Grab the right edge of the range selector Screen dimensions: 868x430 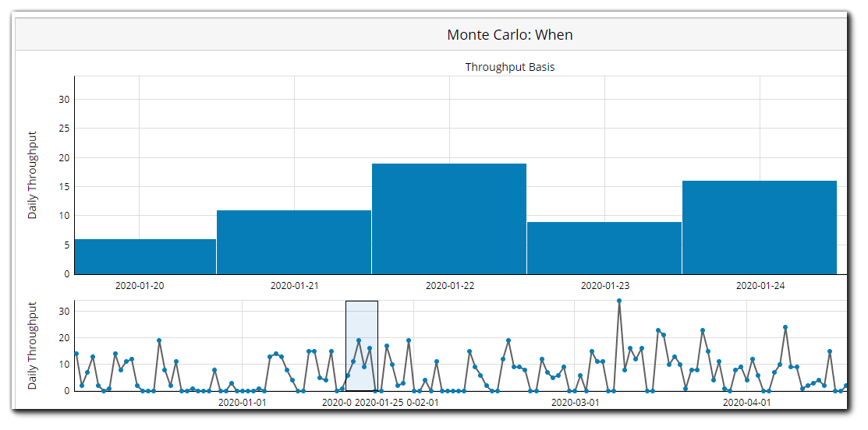click(378, 346)
